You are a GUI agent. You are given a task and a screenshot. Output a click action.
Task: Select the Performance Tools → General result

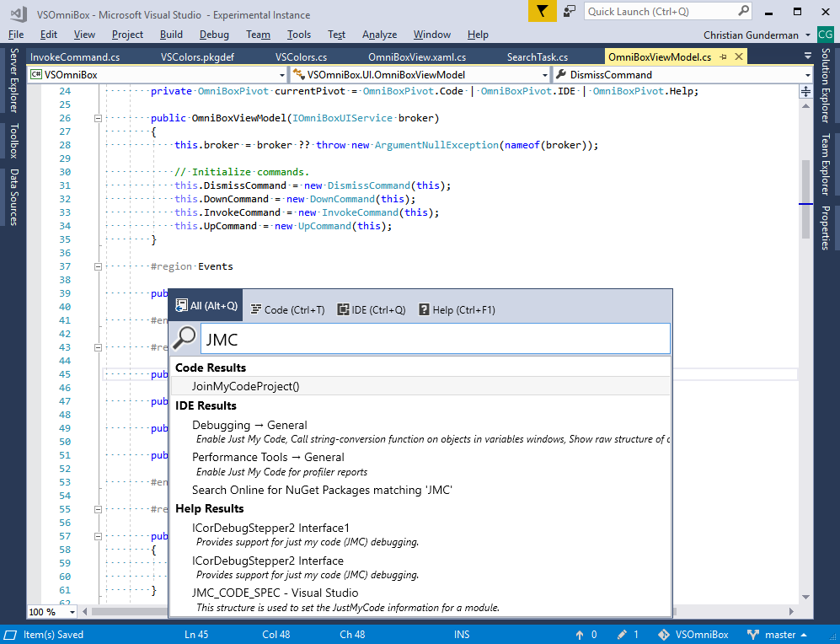point(420,464)
